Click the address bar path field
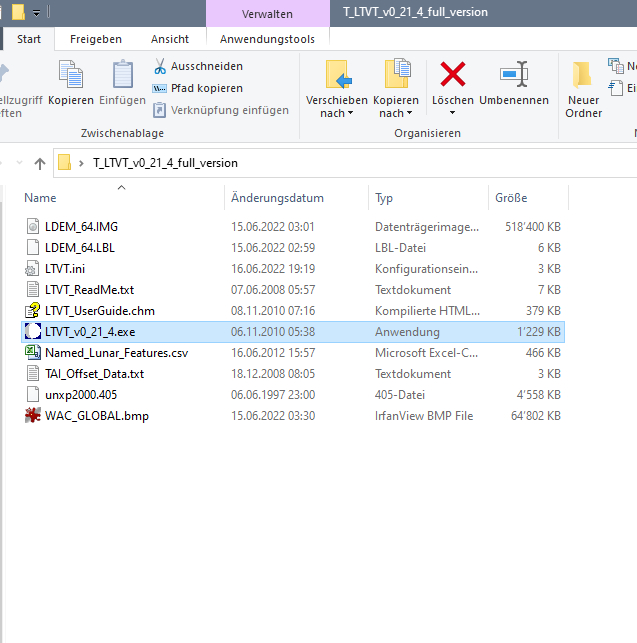The height and width of the screenshot is (643, 637). (x=345, y=163)
